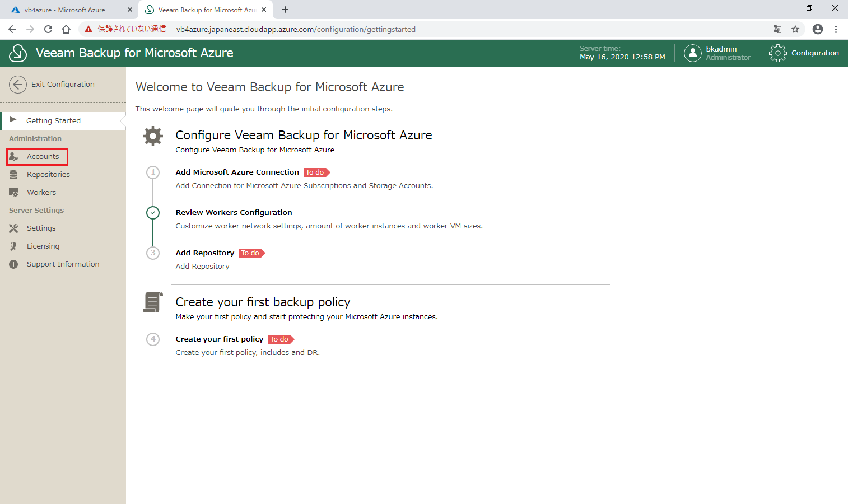
Task: Click Add Repository step link
Action: (204, 253)
